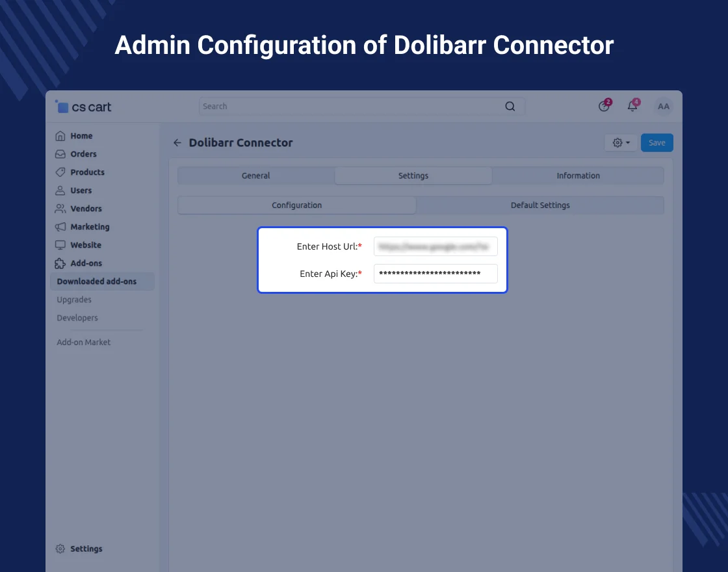Open the AA user avatar menu

[664, 107]
